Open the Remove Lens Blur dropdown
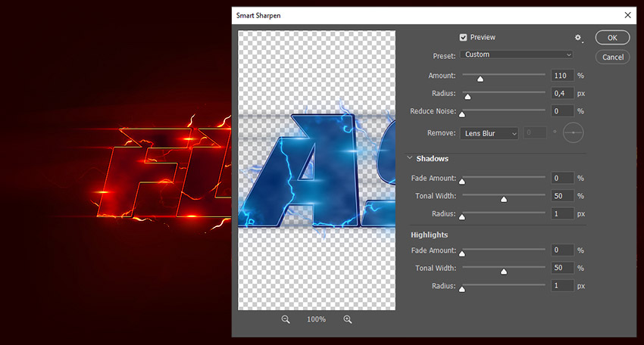 [489, 133]
